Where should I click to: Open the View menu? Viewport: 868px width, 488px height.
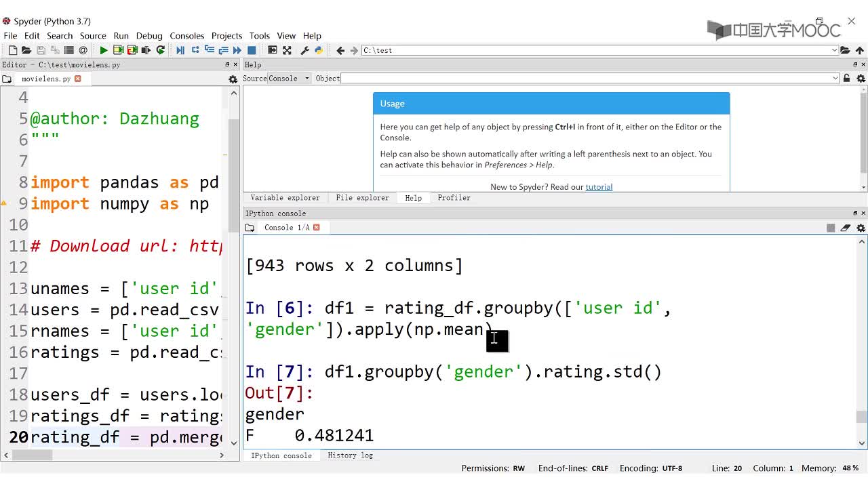pyautogui.click(x=286, y=35)
